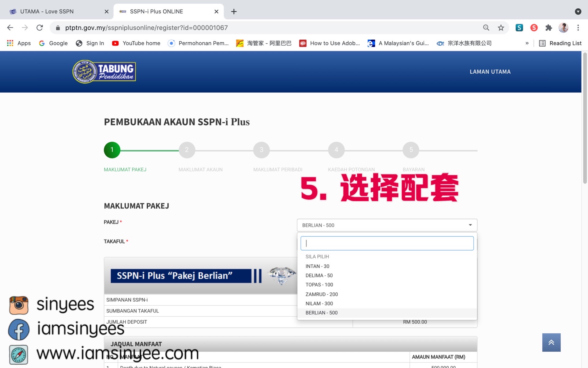Close the UTAMA - Love SSPN tab
This screenshot has height=368, width=588.
click(107, 12)
